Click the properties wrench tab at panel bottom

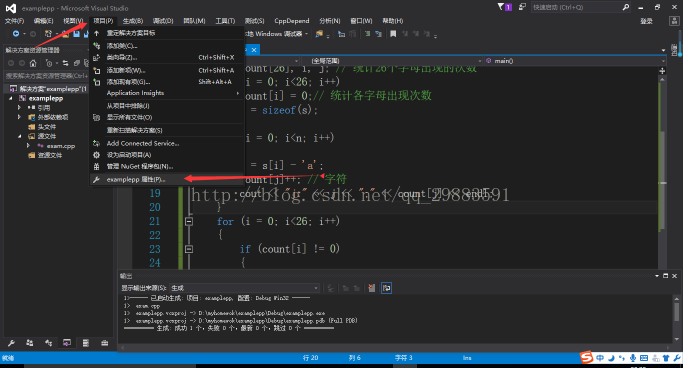tap(11, 343)
